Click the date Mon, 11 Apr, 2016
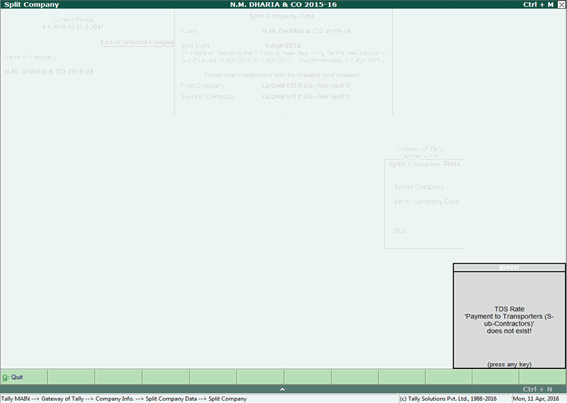The height and width of the screenshot is (403, 567). [536, 399]
